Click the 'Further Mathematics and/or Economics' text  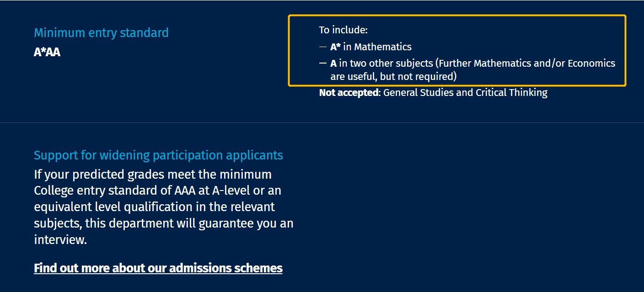tap(527, 63)
